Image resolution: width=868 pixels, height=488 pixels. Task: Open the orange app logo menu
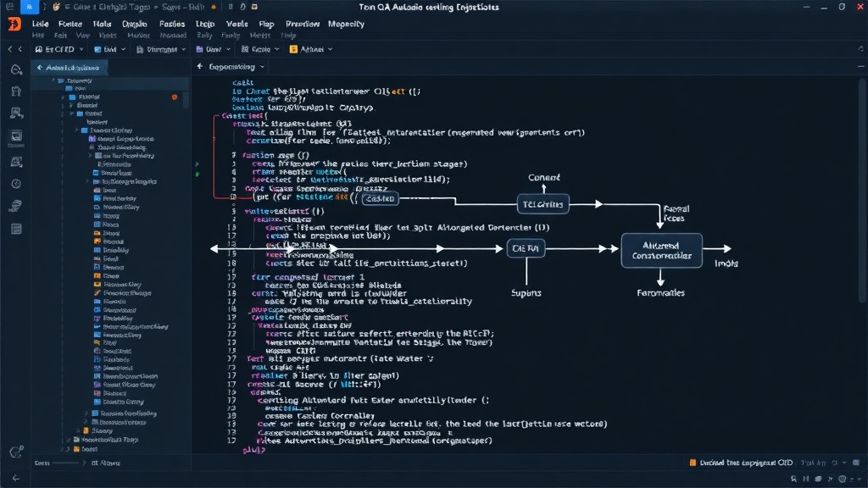[14, 24]
